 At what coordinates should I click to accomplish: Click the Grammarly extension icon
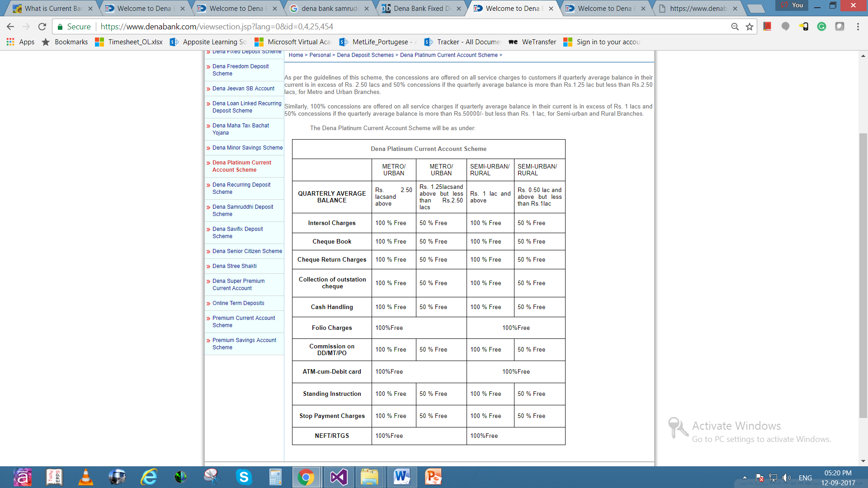coord(821,27)
